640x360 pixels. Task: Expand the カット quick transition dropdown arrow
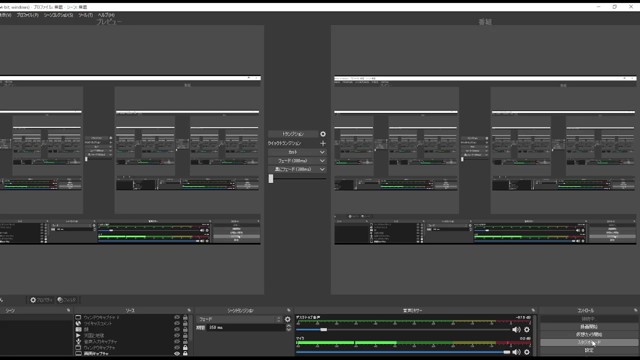322,152
